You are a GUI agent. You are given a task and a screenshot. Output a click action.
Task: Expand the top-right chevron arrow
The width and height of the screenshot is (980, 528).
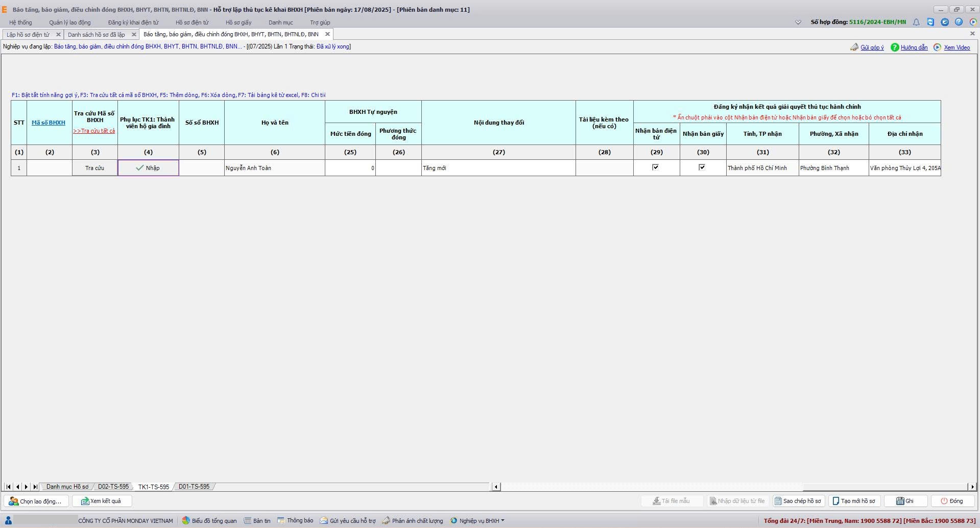tap(798, 22)
